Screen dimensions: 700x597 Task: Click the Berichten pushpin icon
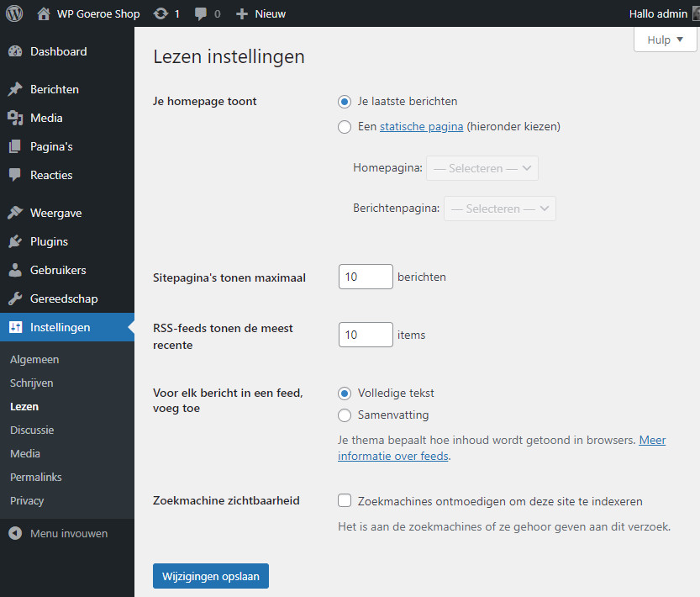[15, 89]
